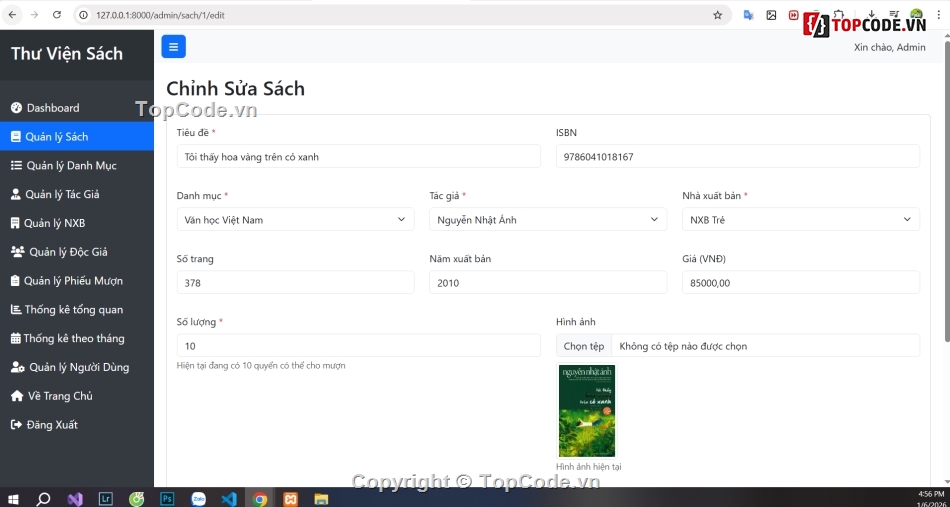
Task: Expand the Tác giả dropdown
Action: (x=548, y=219)
